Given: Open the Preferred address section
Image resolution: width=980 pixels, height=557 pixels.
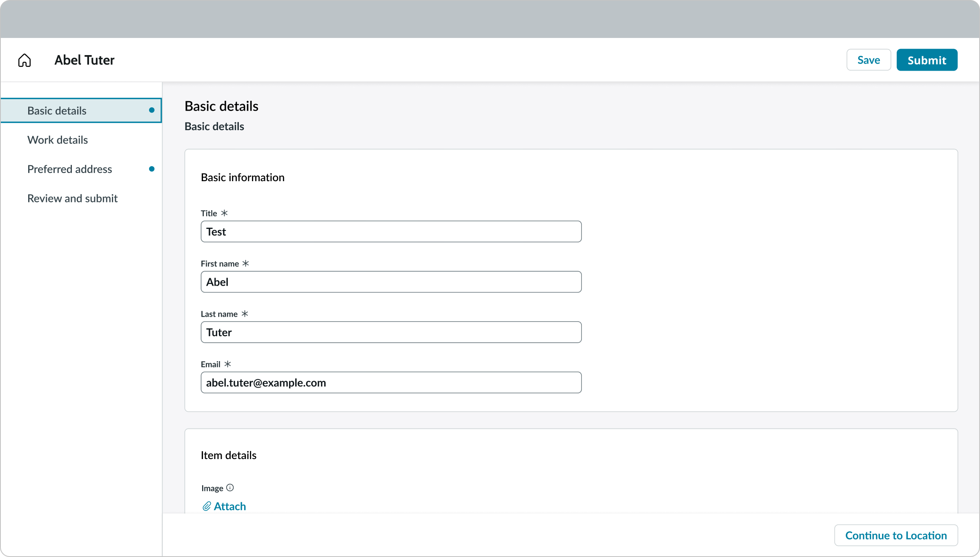Looking at the screenshot, I should 69,169.
